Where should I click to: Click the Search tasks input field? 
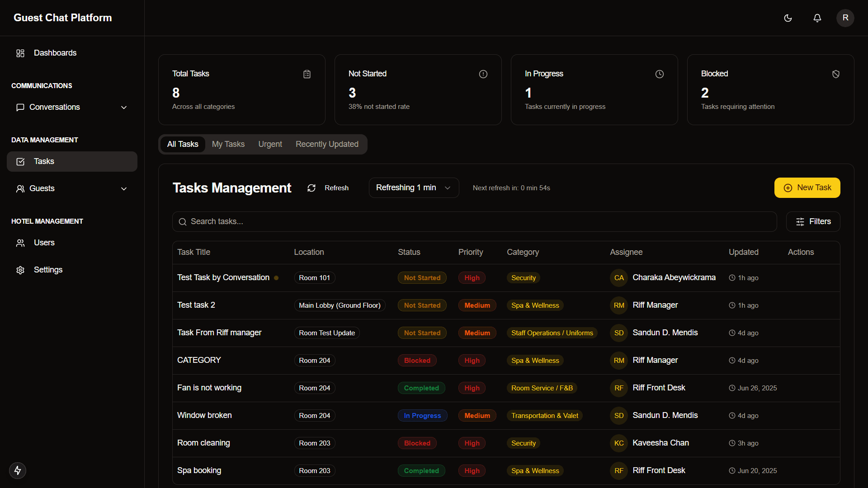[x=475, y=221]
